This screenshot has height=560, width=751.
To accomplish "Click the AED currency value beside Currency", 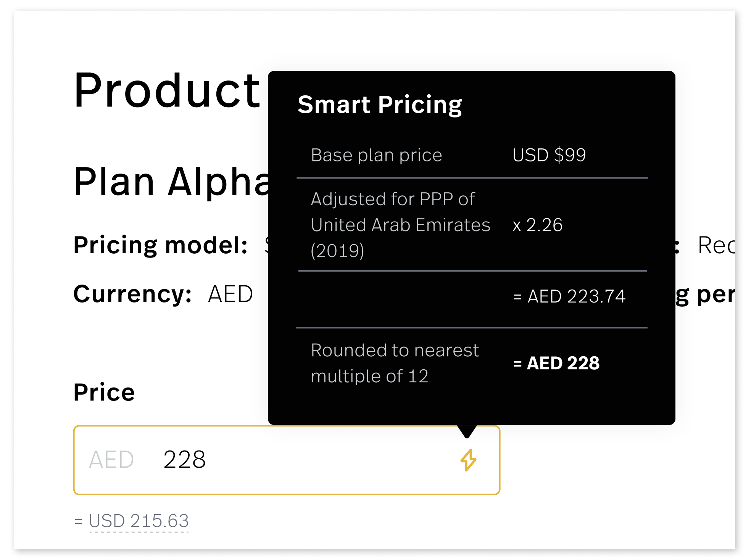I will (230, 294).
